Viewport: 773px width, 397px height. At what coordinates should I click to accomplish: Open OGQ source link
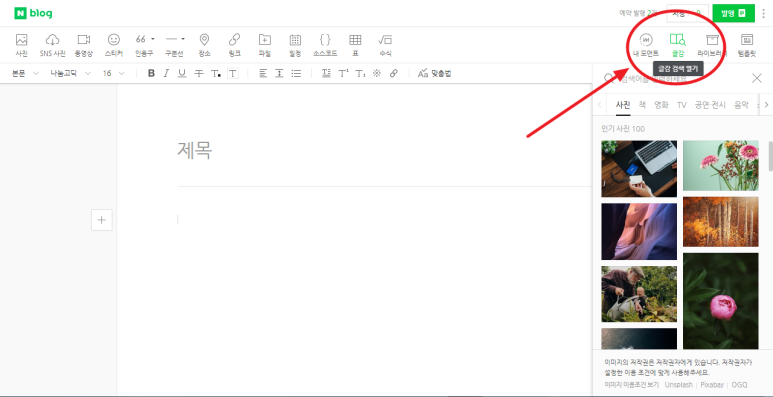[739, 385]
